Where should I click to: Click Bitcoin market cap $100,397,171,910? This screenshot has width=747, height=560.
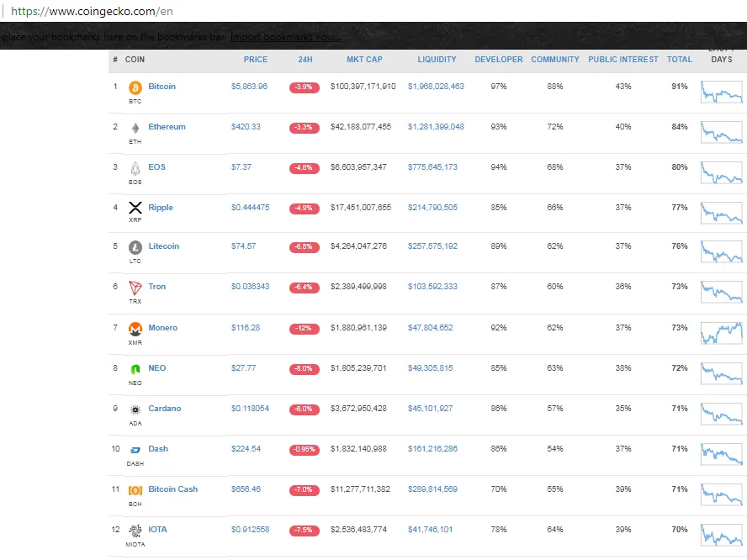[363, 87]
